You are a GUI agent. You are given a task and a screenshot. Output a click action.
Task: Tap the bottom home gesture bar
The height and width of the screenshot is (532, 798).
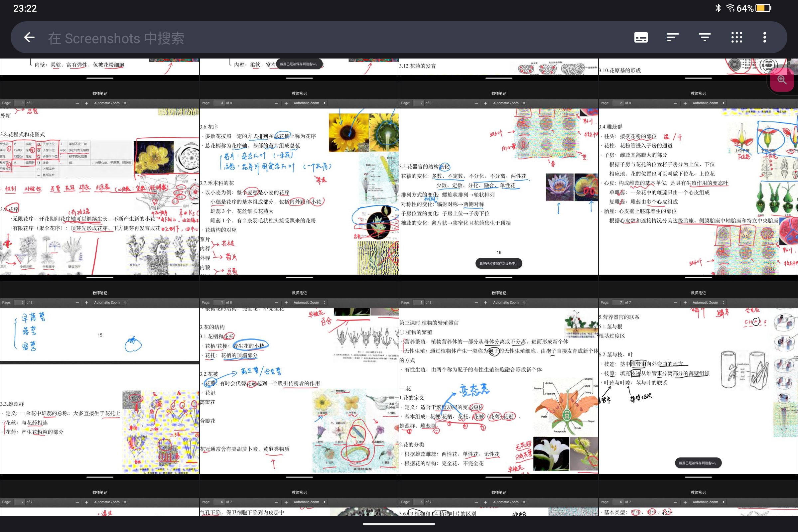[399, 524]
